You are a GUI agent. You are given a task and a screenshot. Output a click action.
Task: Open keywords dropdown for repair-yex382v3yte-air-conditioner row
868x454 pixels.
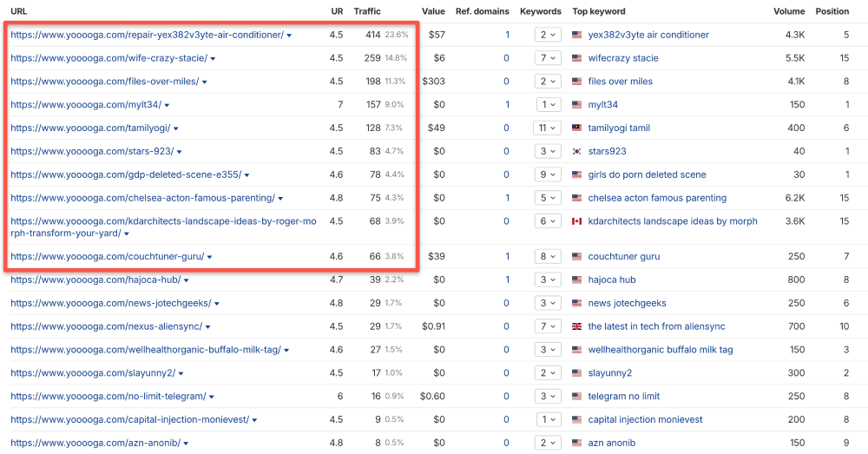click(x=548, y=35)
